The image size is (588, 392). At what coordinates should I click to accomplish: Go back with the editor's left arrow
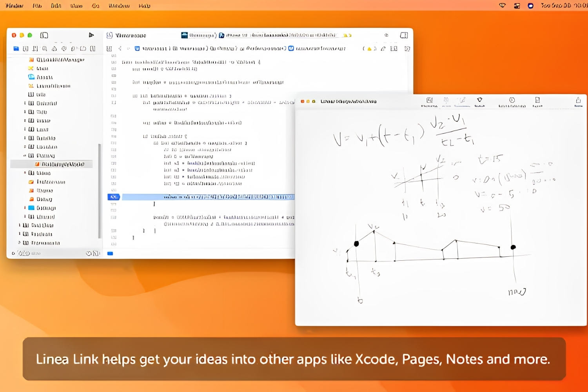click(x=120, y=49)
